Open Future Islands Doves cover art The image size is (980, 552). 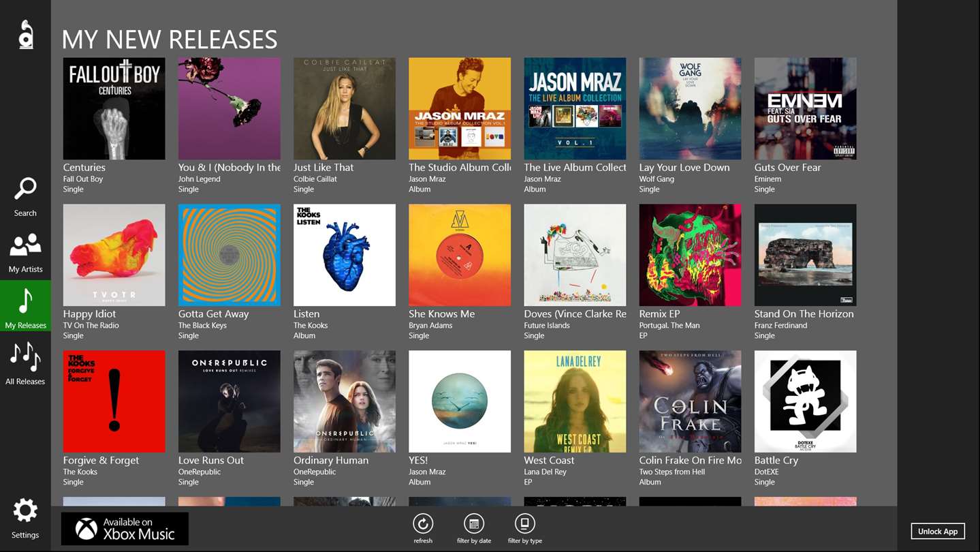(x=575, y=255)
